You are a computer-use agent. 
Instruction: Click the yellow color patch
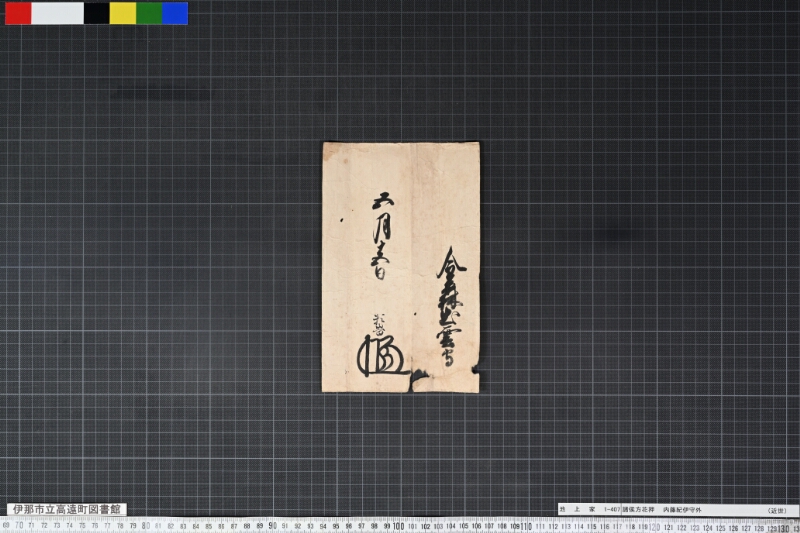tap(122, 13)
